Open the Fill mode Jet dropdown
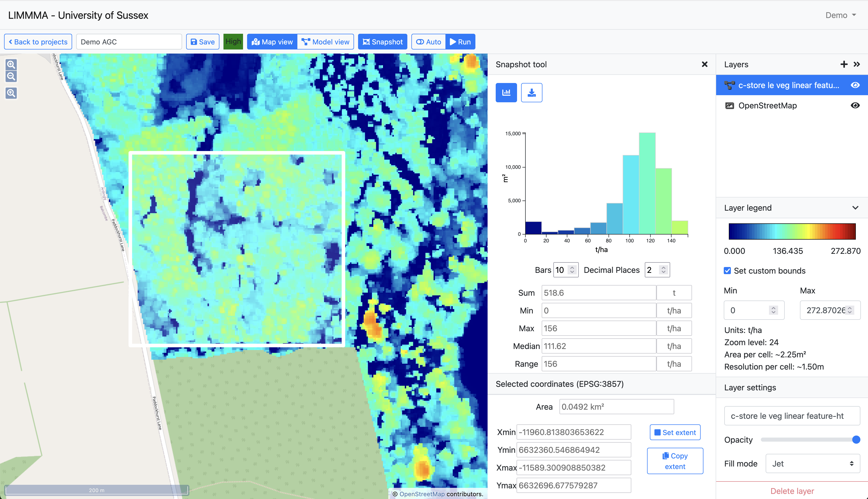 pos(812,463)
